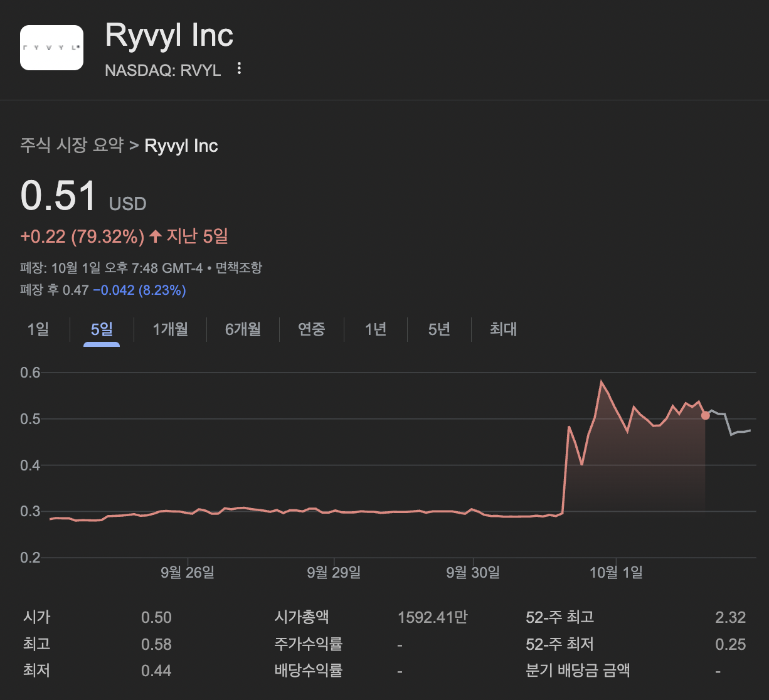Switch chart to 1개월 range
This screenshot has width=769, height=700.
pos(170,329)
